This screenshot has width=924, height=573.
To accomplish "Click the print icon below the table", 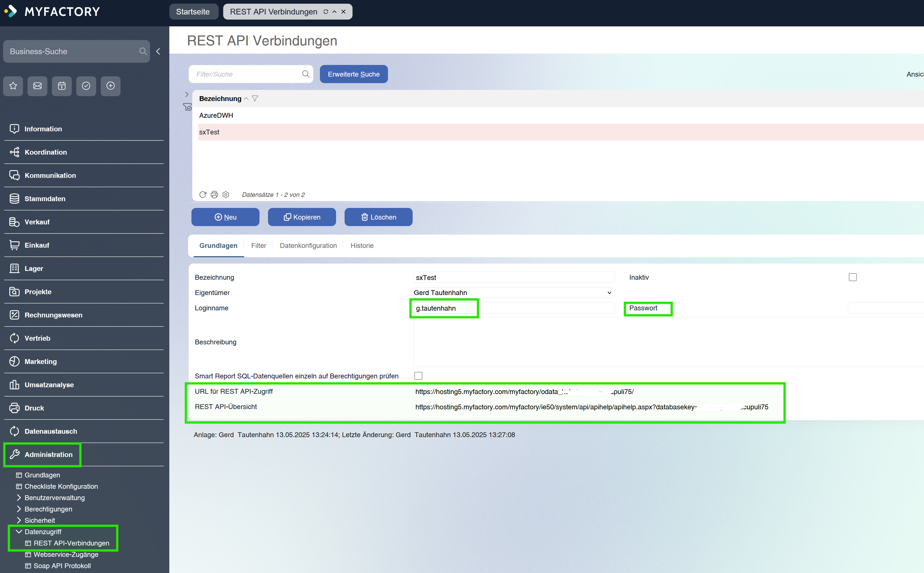I will 214,194.
